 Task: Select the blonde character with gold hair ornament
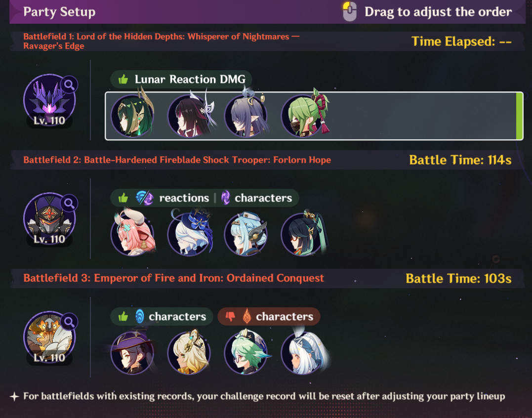pos(190,352)
